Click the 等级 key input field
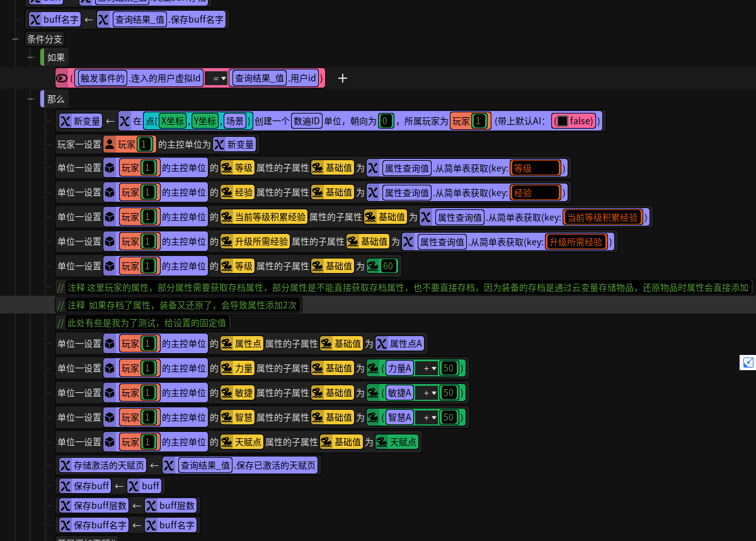756x541 pixels. click(x=535, y=168)
